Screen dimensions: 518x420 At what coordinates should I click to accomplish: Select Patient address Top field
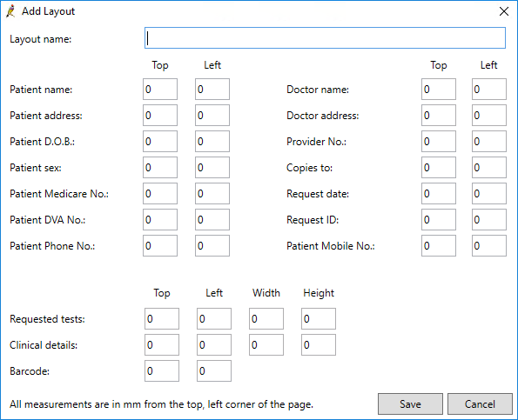pos(160,115)
